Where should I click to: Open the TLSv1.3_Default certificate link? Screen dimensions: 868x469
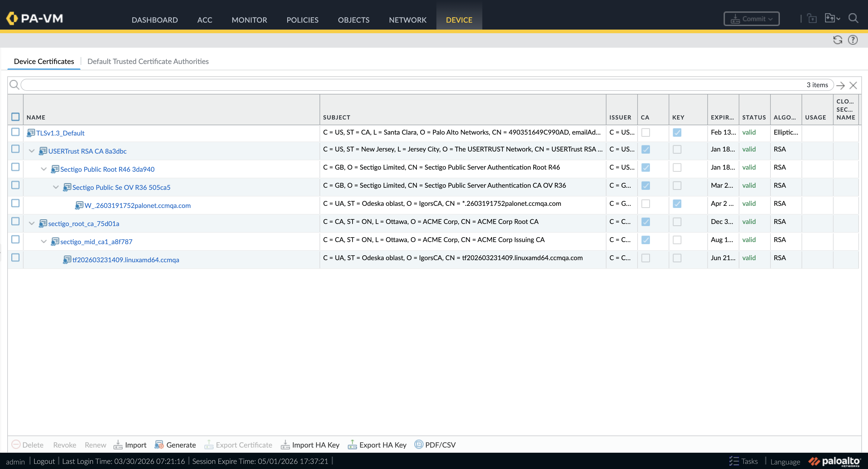point(60,133)
